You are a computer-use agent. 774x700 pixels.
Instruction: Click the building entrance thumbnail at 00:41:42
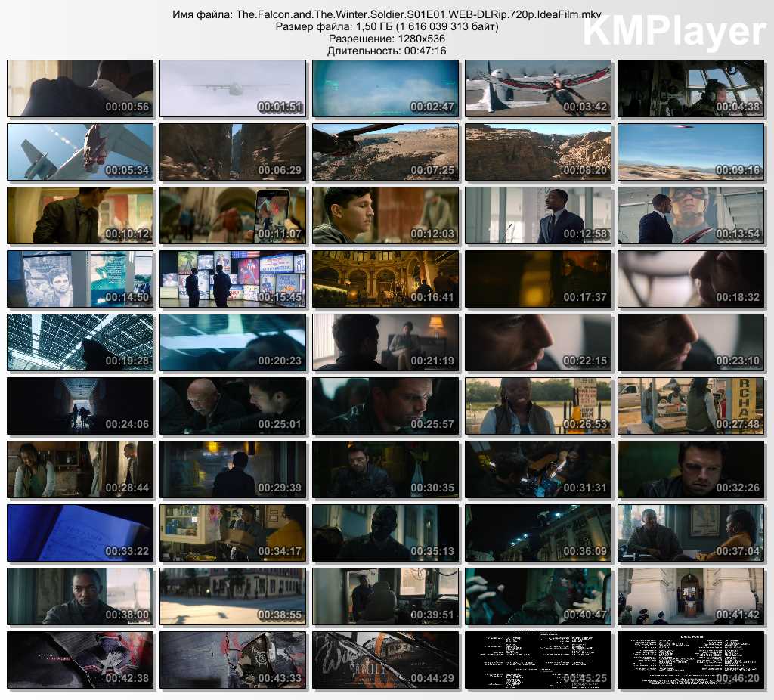tap(691, 596)
